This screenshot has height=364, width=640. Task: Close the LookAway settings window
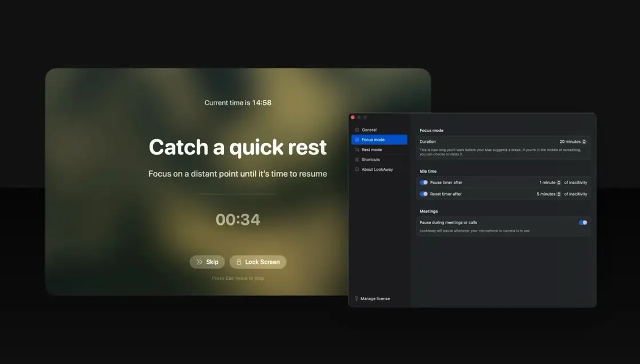click(x=353, y=118)
